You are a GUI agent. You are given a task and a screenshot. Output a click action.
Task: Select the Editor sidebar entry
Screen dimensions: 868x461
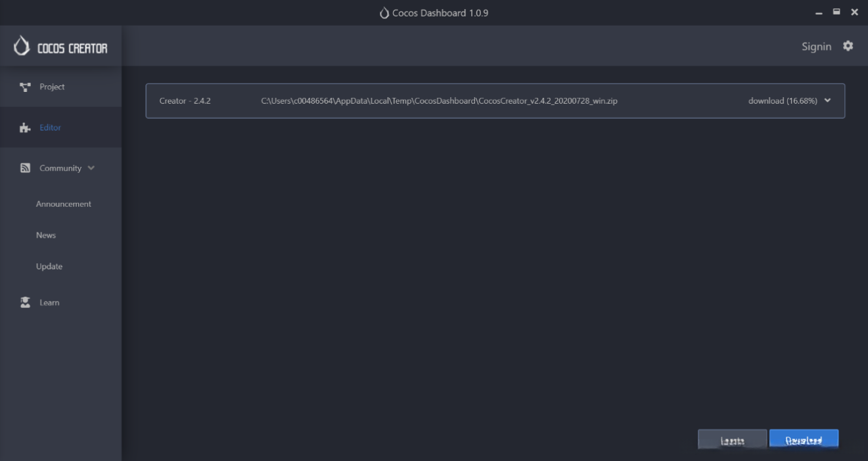[x=60, y=127]
